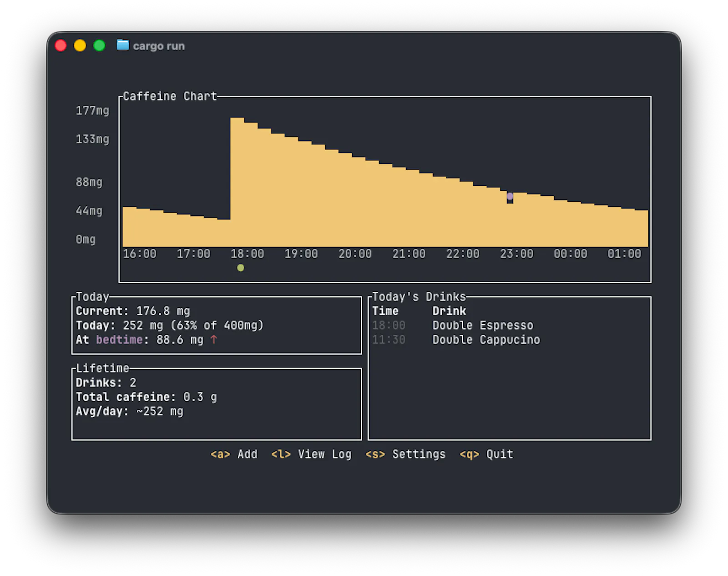728x576 pixels.
Task: Click the Total caffeine: 0.3 g line
Action: point(147,397)
